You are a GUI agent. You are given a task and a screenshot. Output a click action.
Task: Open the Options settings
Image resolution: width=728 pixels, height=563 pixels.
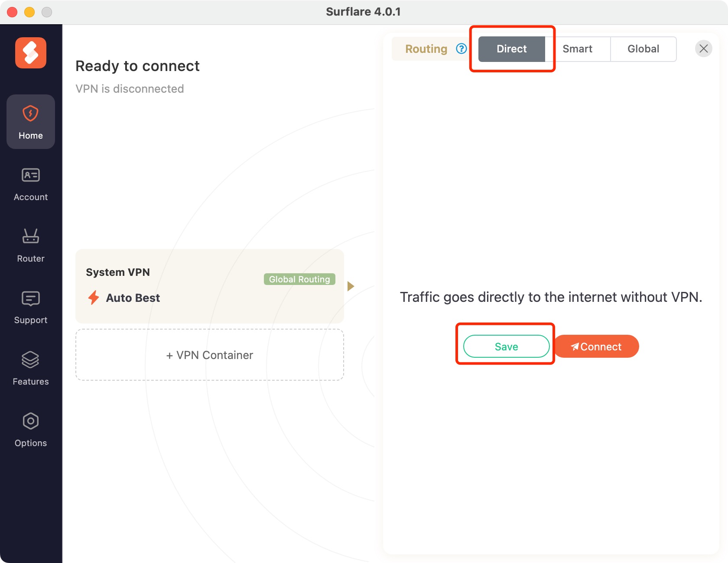(x=30, y=430)
